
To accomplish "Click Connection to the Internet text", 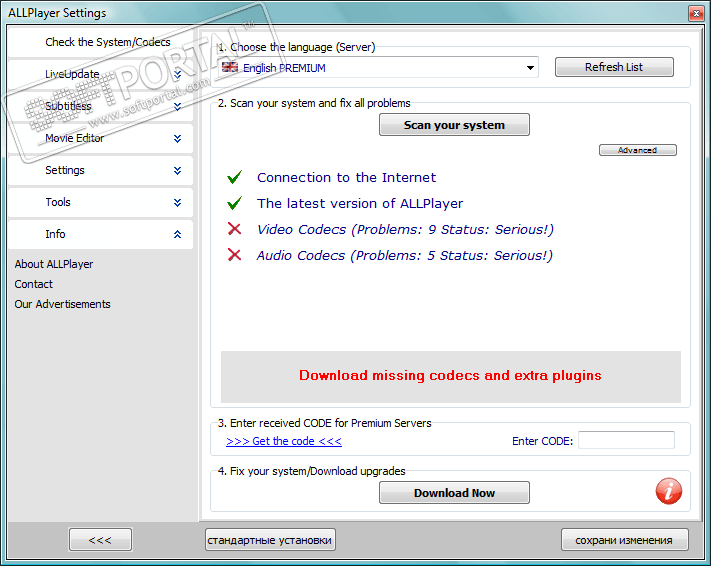I will pos(346,177).
